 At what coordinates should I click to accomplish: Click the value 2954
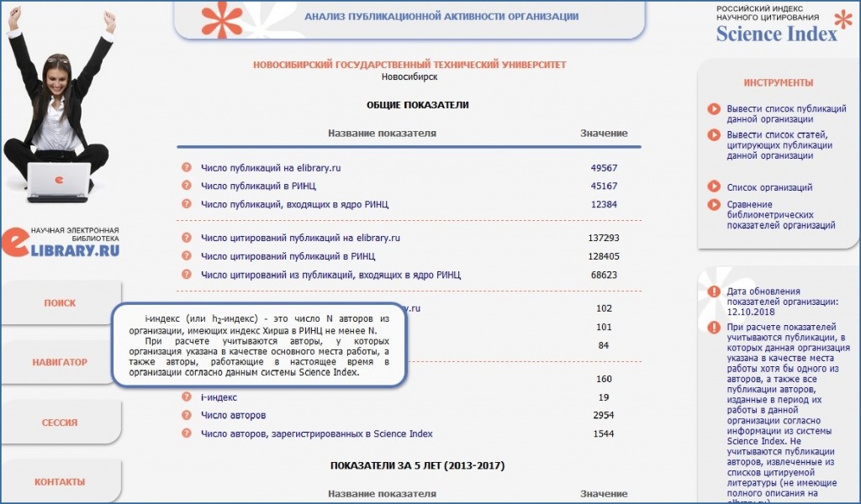pos(604,415)
